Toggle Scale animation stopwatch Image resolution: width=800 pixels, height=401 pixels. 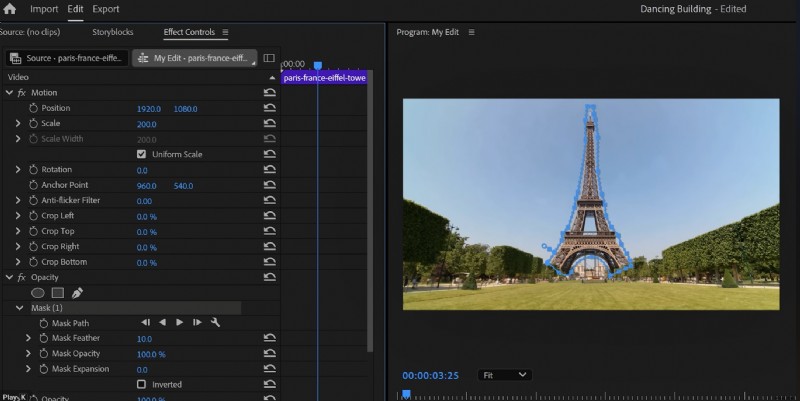pos(33,123)
